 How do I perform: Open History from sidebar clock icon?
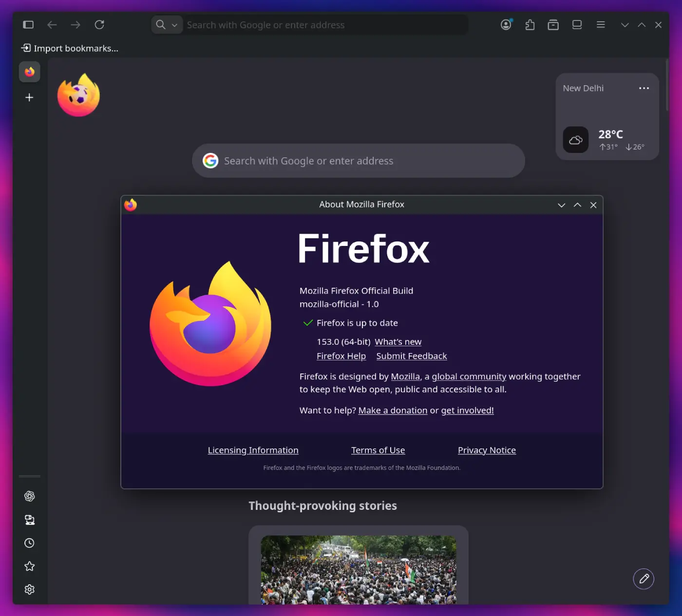point(30,543)
